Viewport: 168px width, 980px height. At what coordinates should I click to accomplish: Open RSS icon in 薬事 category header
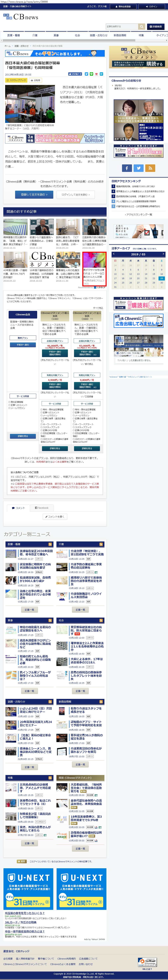coord(50,620)
